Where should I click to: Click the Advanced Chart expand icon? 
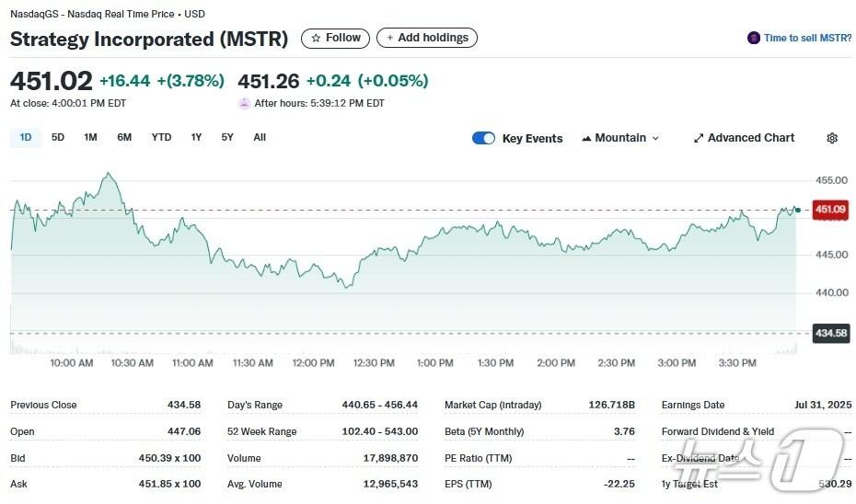tap(699, 138)
